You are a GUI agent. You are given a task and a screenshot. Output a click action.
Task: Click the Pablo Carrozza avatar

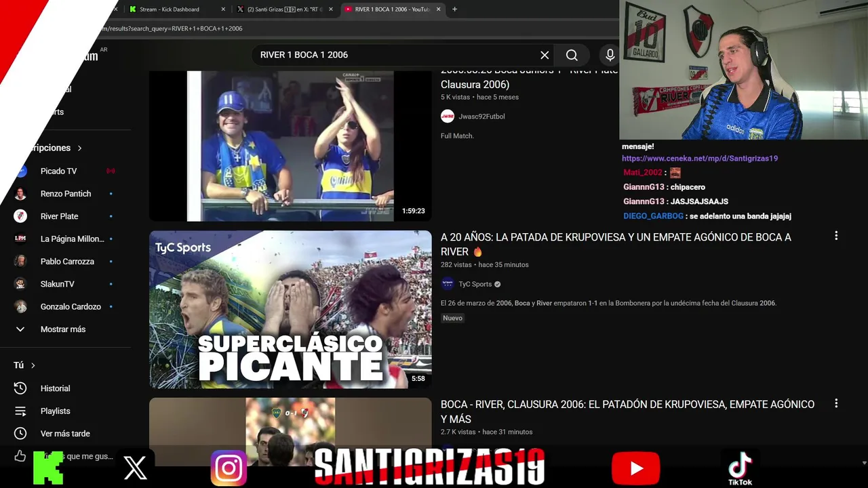pos(20,262)
